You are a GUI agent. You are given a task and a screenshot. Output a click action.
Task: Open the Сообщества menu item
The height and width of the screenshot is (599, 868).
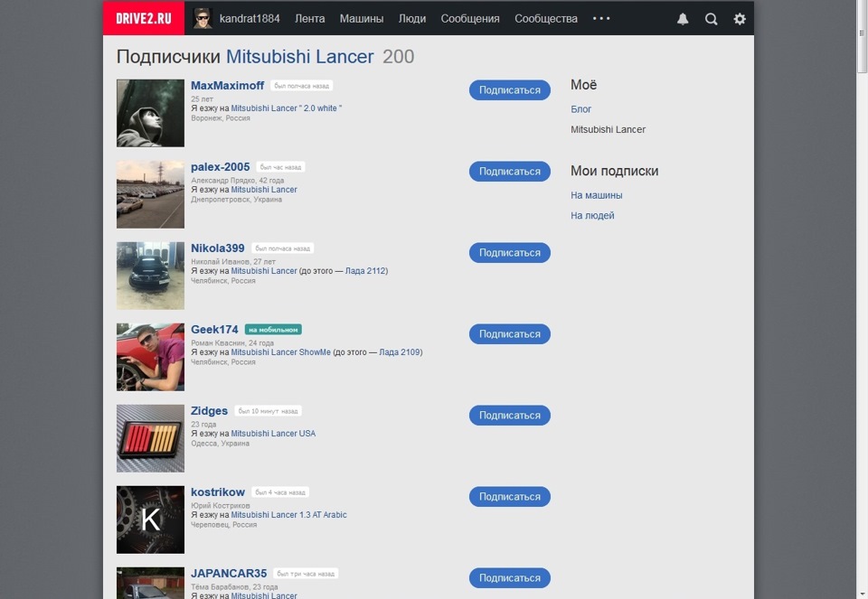(x=546, y=19)
